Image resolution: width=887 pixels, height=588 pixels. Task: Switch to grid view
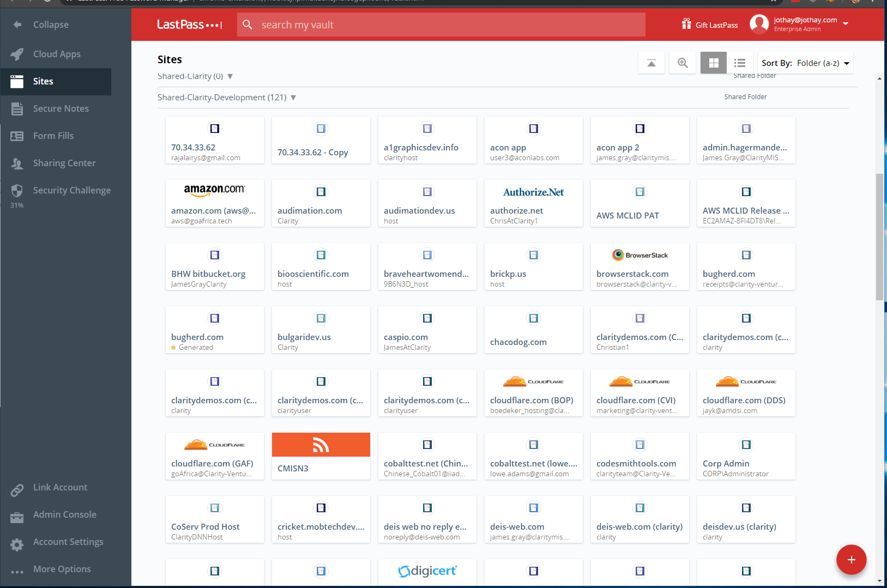pyautogui.click(x=714, y=63)
